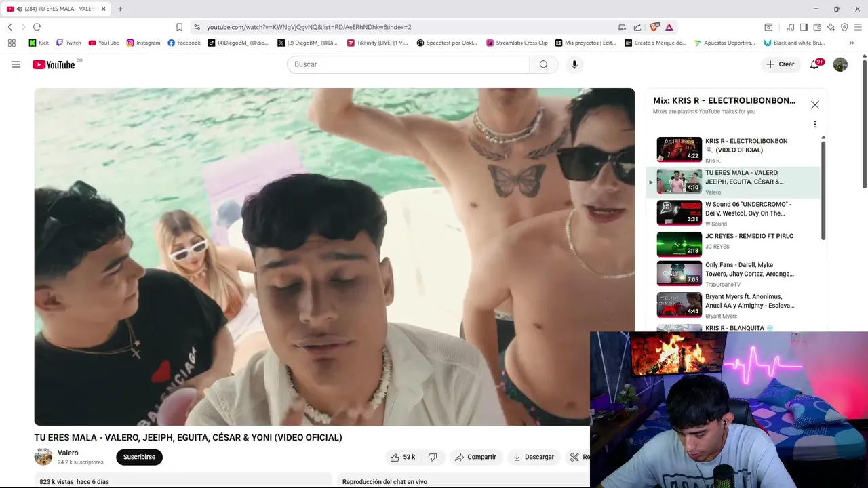The width and height of the screenshot is (868, 488).
Task: Go to the YouTube home logo
Action: point(53,64)
